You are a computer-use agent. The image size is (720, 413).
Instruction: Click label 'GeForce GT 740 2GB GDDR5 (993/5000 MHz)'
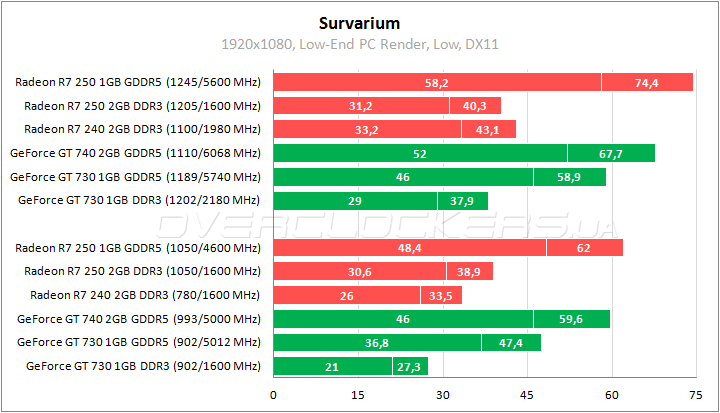tap(139, 319)
